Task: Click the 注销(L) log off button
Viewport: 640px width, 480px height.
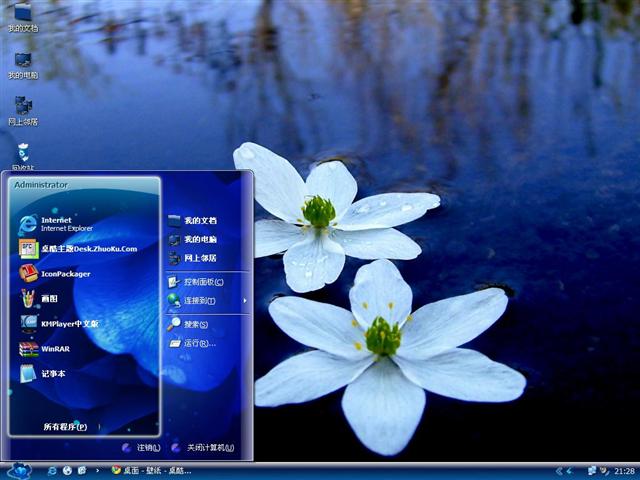Action: pos(141,448)
